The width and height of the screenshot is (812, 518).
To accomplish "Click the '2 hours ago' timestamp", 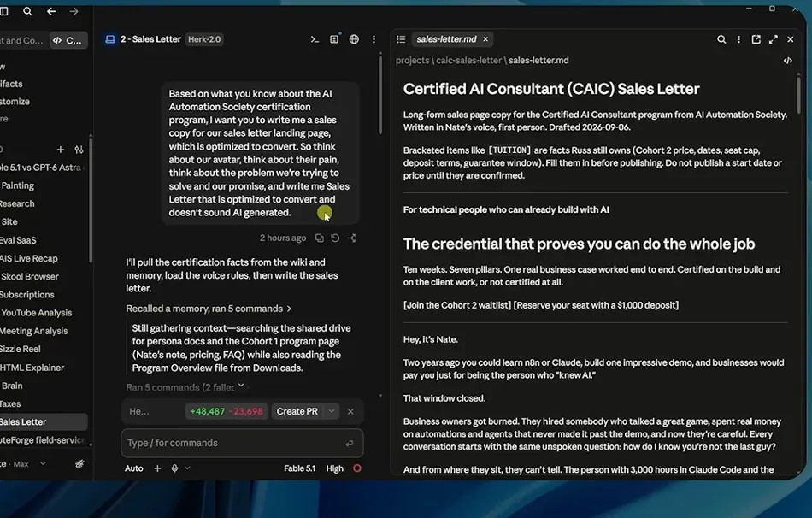I will click(x=283, y=238).
